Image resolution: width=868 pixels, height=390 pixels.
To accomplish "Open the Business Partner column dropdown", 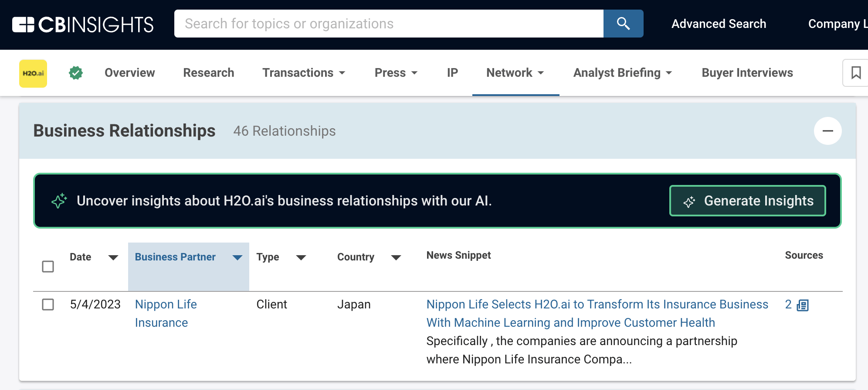I will tap(237, 257).
